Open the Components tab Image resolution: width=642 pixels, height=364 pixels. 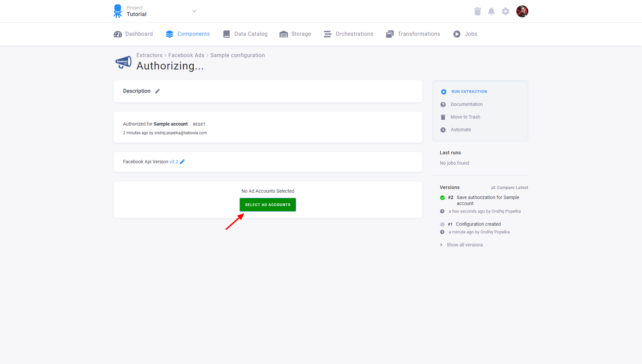188,34
